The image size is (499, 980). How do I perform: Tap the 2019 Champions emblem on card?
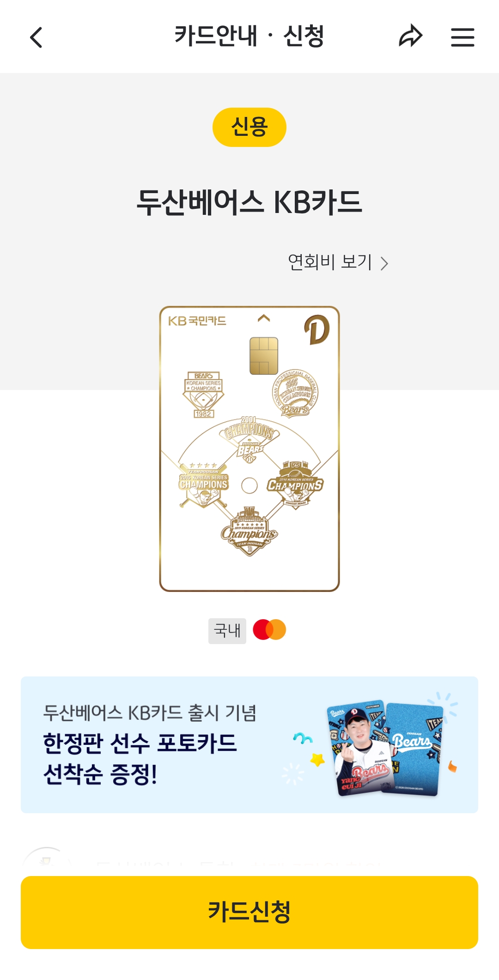pyautogui.click(x=249, y=531)
